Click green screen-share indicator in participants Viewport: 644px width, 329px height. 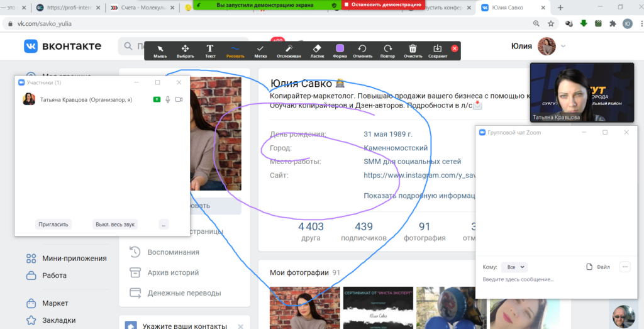pyautogui.click(x=157, y=99)
